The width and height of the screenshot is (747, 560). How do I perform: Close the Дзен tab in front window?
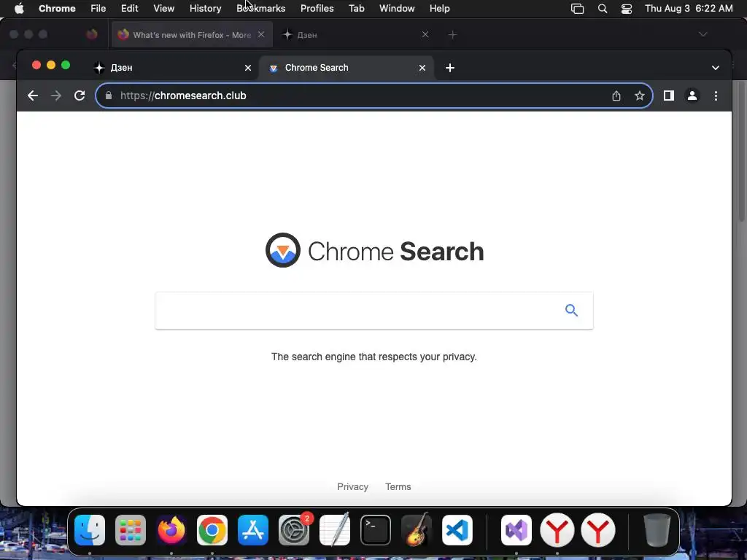tap(248, 68)
